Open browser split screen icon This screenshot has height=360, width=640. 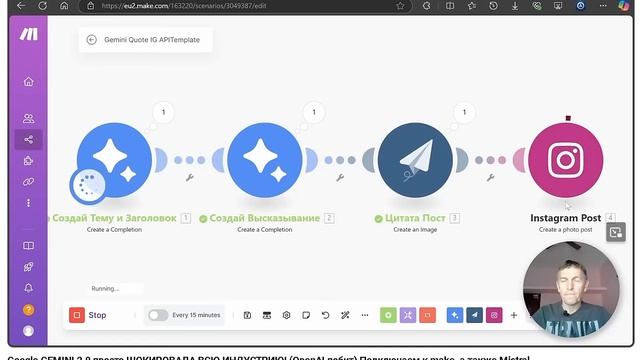click(x=450, y=6)
